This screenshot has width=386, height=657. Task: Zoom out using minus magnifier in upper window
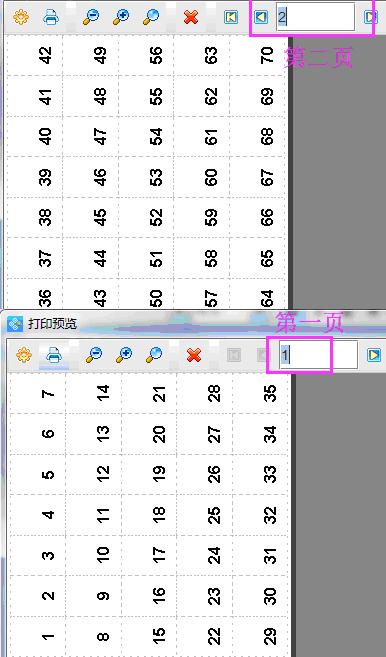coord(91,17)
